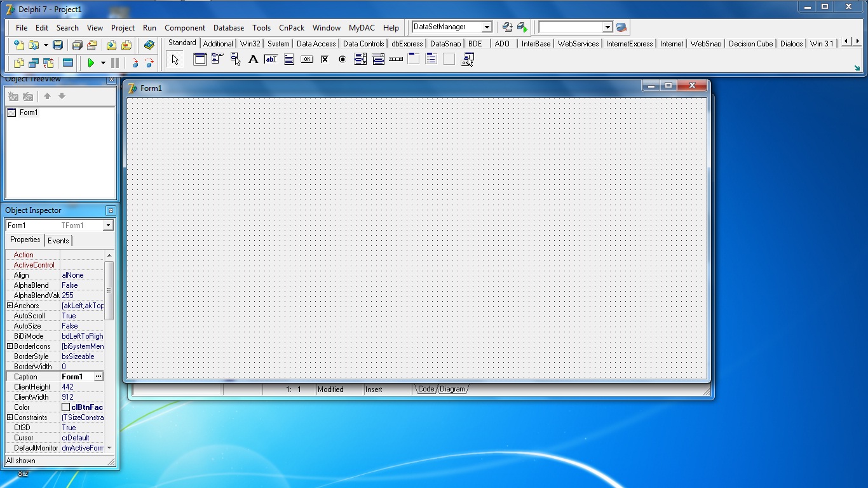
Task: Open the Component menu
Action: point(185,28)
